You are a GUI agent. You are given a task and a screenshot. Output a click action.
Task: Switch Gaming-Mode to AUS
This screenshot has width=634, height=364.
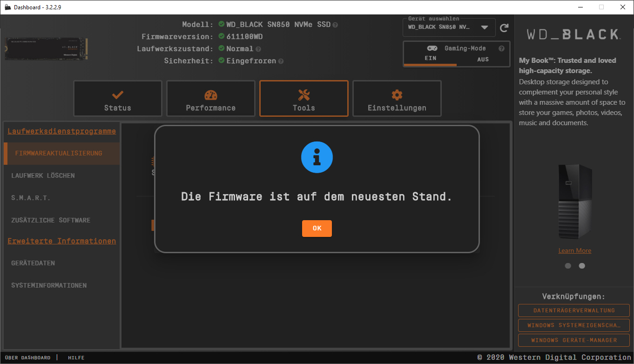coord(483,60)
